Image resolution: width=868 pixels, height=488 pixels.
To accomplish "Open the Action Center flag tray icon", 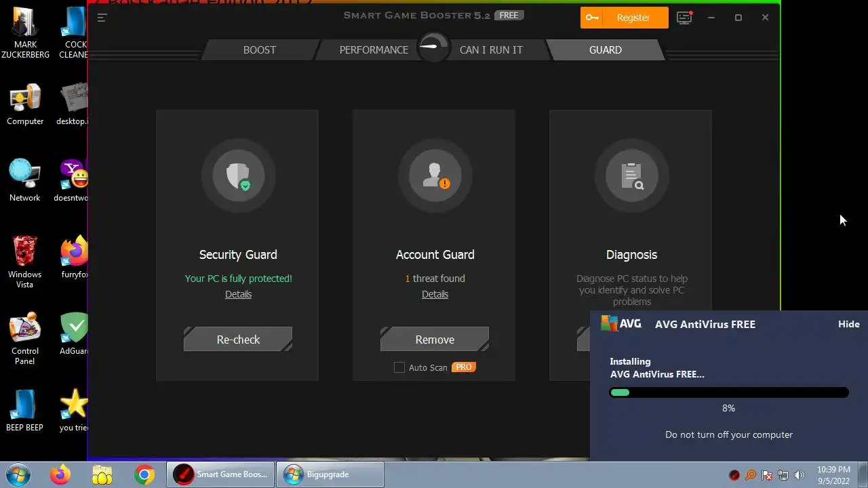I will tap(767, 475).
